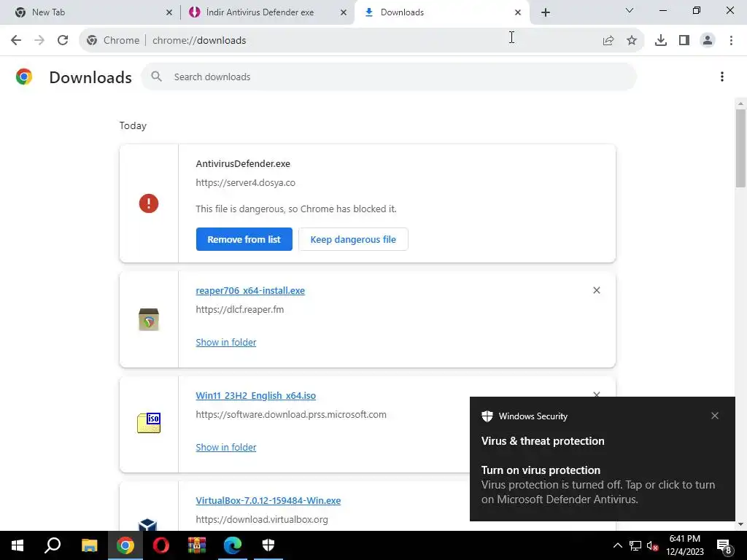Dismiss the Windows Security notification
This screenshot has height=560, width=747.
tap(715, 416)
